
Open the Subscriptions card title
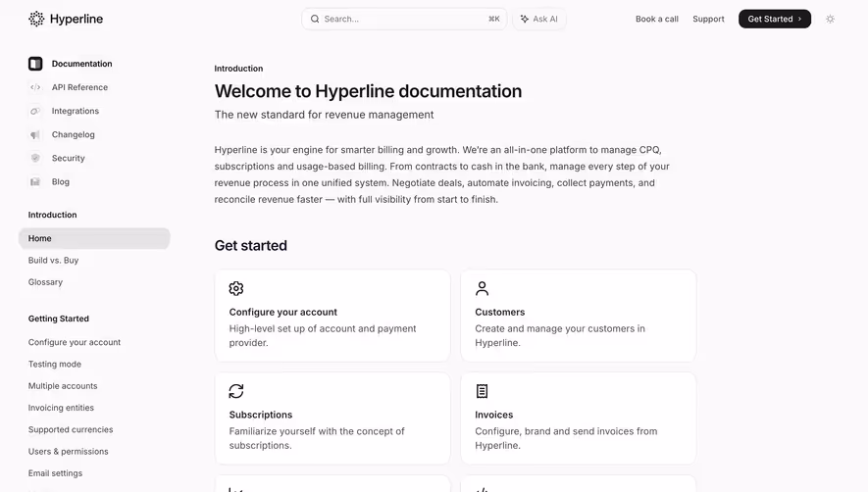(x=261, y=416)
